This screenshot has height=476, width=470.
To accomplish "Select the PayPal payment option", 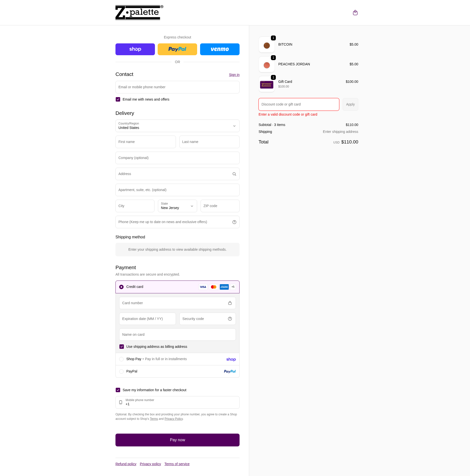I will coord(121,371).
